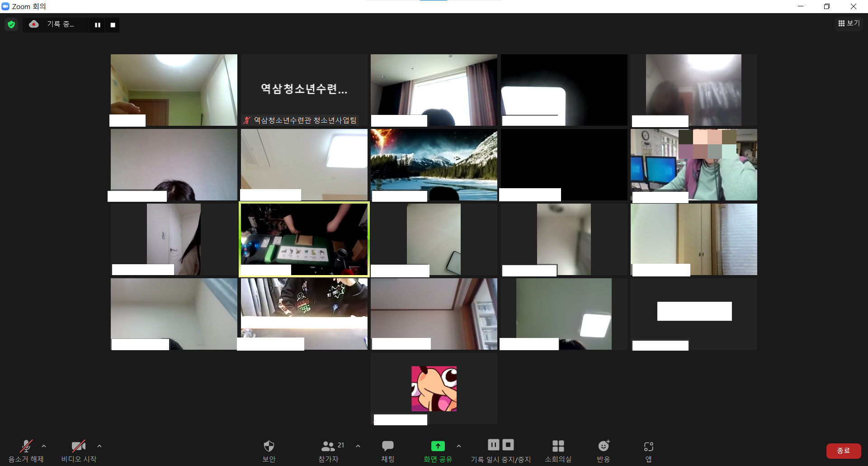This screenshot has width=868, height=466.
Task: Expand participants options arrow
Action: (358, 446)
